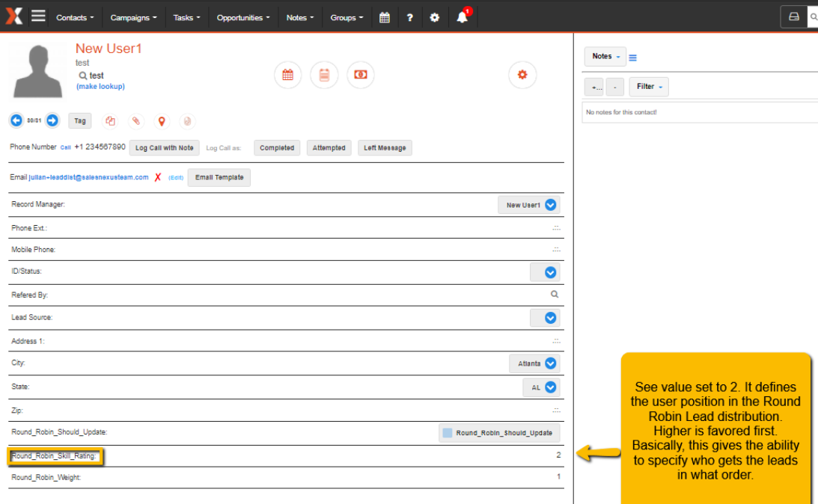
Task: Go to the next contact arrow
Action: (x=52, y=120)
